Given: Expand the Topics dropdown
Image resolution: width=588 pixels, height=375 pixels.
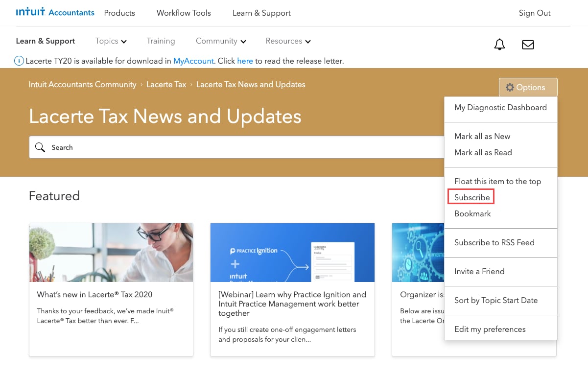Looking at the screenshot, I should pyautogui.click(x=111, y=41).
